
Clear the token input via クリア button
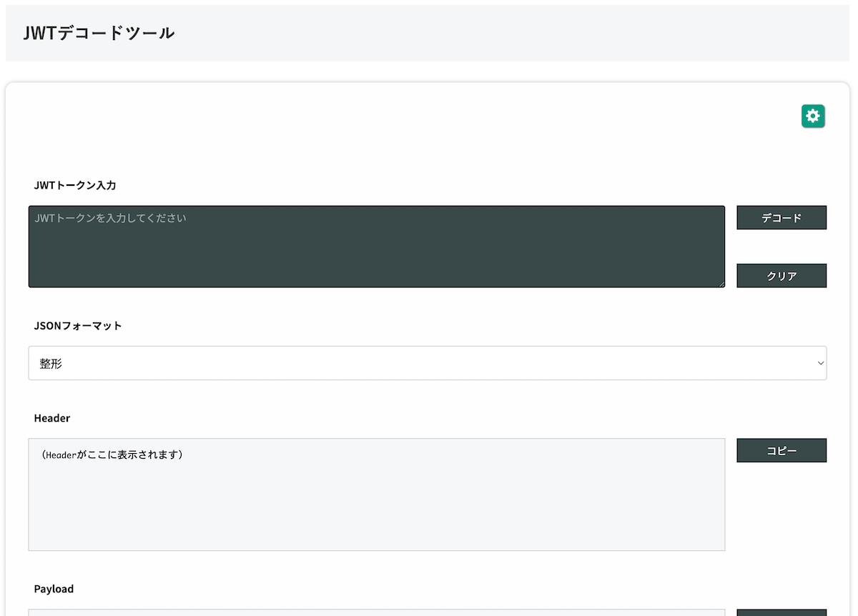click(x=781, y=275)
